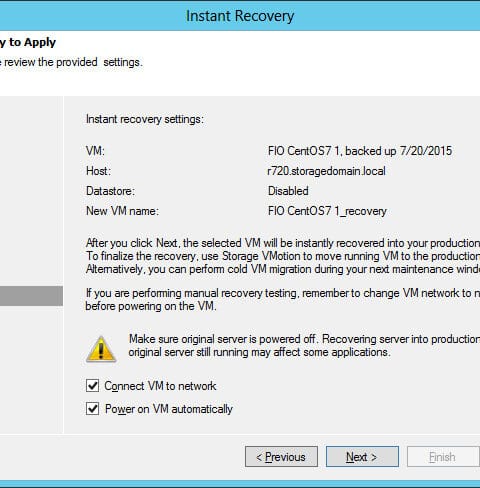Click the 'Make sure original server is powered off' warning text
Image resolution: width=480 pixels, height=488 pixels.
coord(304,346)
